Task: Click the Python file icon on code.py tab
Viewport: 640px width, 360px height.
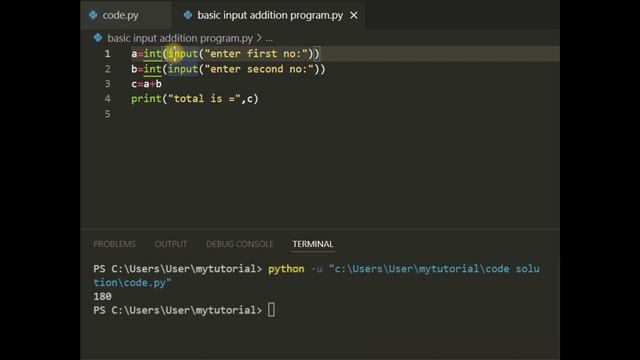Action: click(93, 15)
